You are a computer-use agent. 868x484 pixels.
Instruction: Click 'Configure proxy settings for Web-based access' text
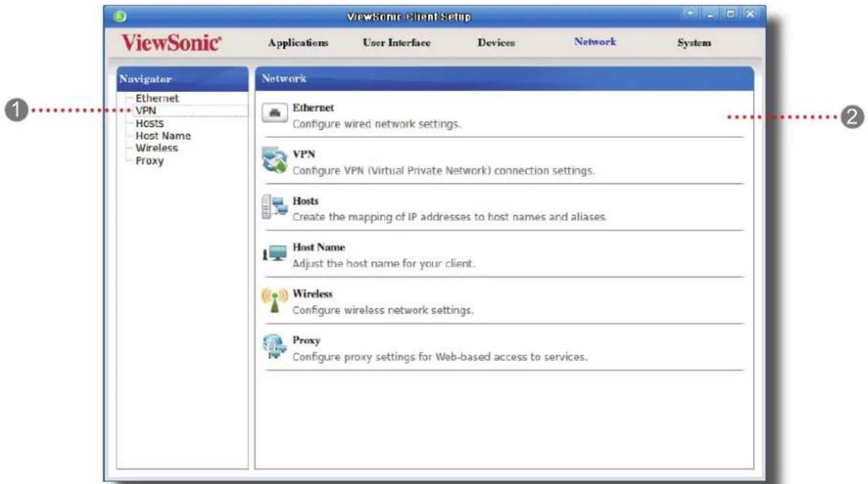click(440, 356)
